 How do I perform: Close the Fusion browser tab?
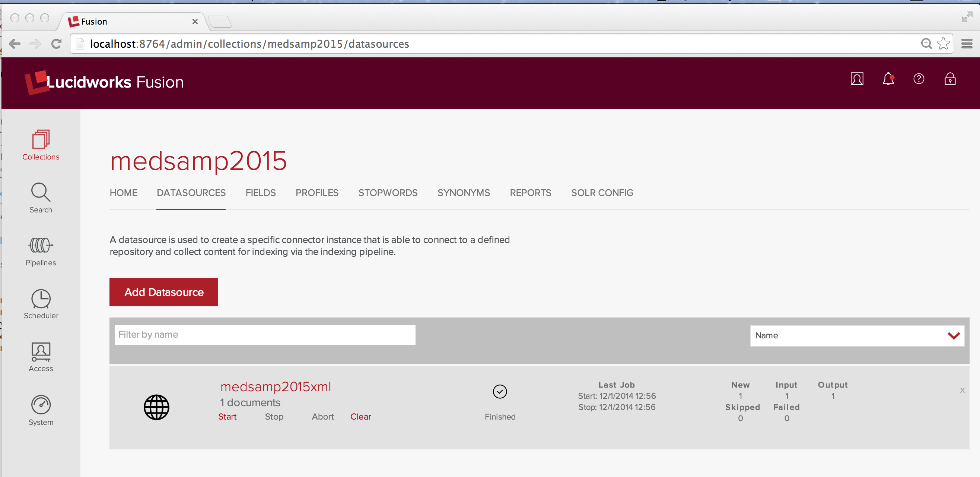point(195,22)
